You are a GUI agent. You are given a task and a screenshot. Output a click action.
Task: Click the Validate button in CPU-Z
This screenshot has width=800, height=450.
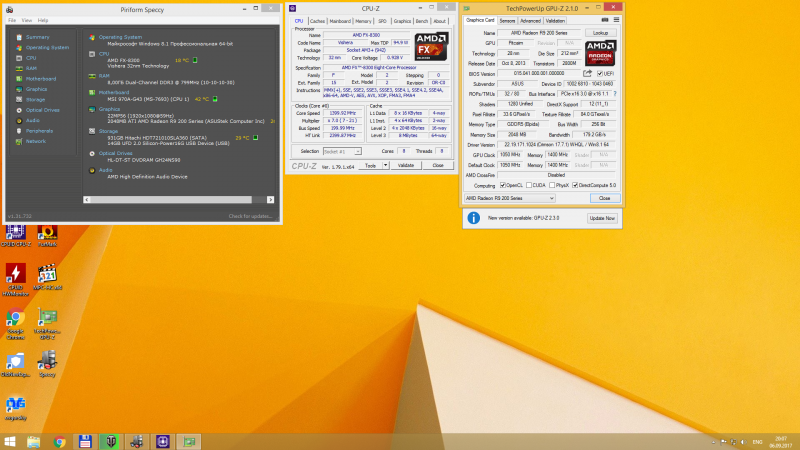click(x=406, y=166)
